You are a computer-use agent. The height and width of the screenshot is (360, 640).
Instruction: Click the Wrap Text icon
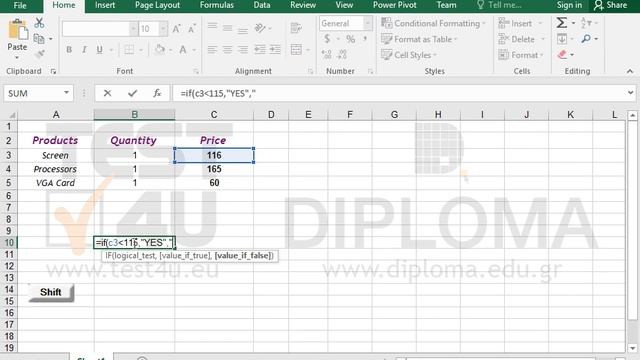coord(296,28)
